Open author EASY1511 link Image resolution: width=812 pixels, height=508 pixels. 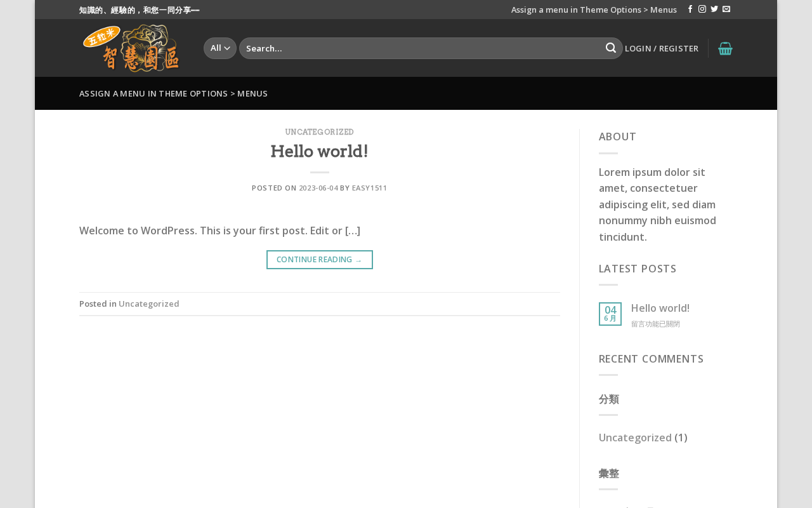pyautogui.click(x=369, y=188)
